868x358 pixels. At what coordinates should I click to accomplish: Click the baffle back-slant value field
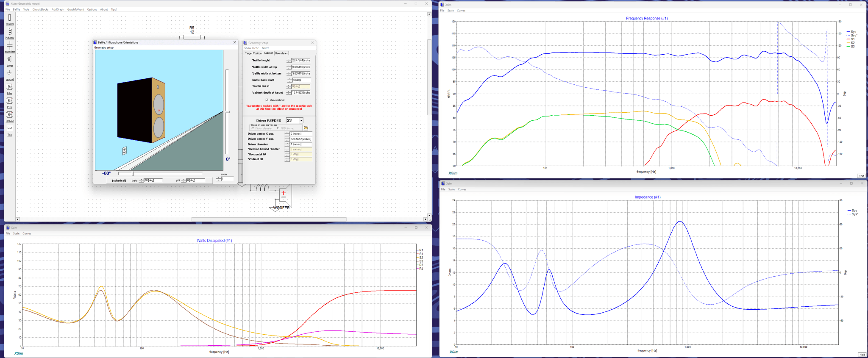click(302, 80)
